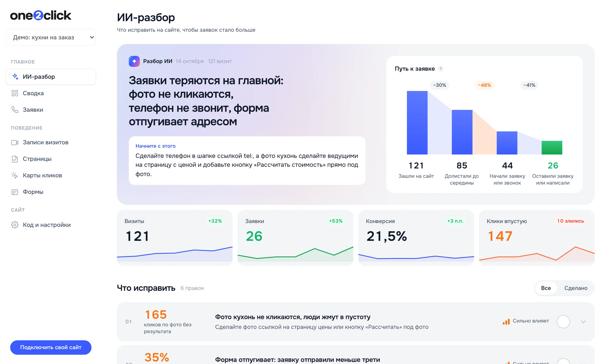Open the Клики впустую 147 metric card

(537, 238)
